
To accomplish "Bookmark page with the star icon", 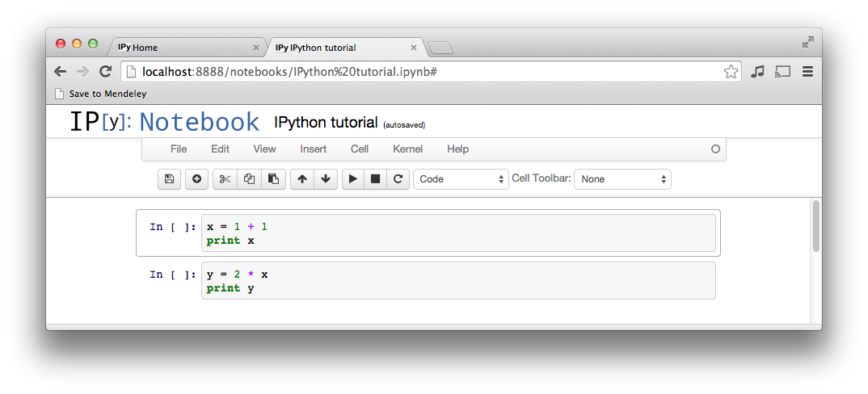I will pos(731,72).
